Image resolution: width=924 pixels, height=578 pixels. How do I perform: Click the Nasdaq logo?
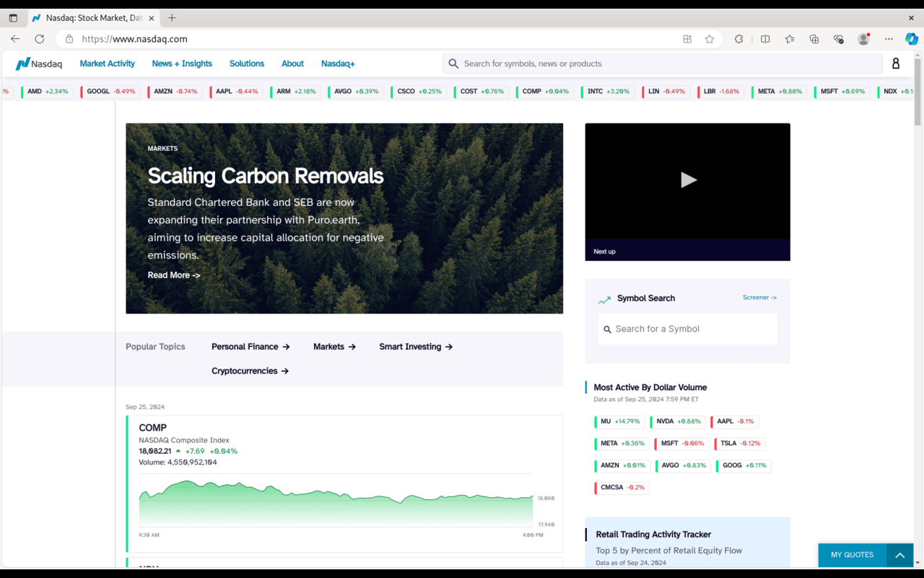click(39, 64)
